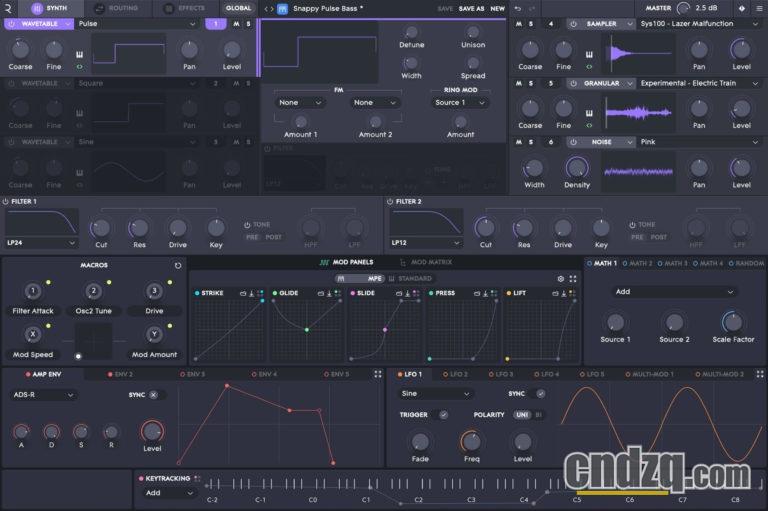This screenshot has height=511, width=768.
Task: Click keyboard tracking icon on Sampler oscillator
Action: (589, 54)
